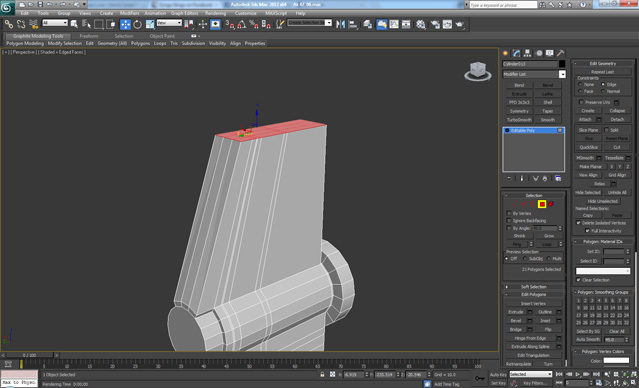Click the Select by Name icon

pyautogui.click(x=86, y=24)
